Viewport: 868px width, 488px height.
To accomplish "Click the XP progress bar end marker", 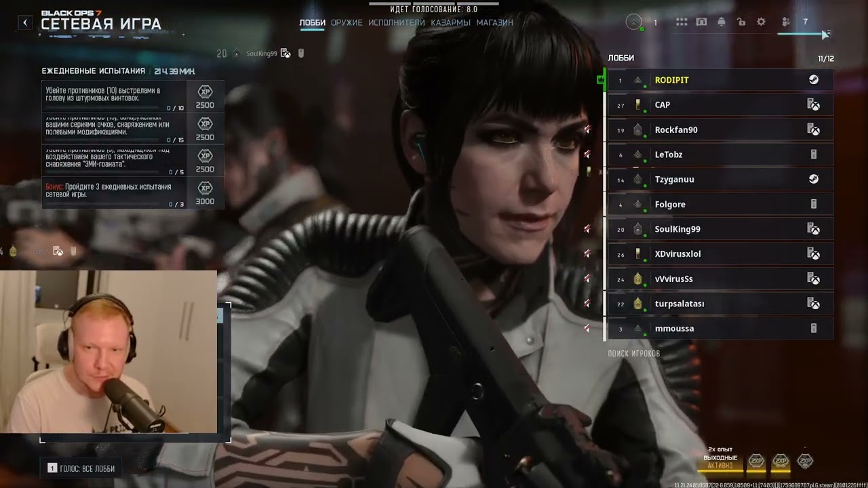I will coord(825,34).
